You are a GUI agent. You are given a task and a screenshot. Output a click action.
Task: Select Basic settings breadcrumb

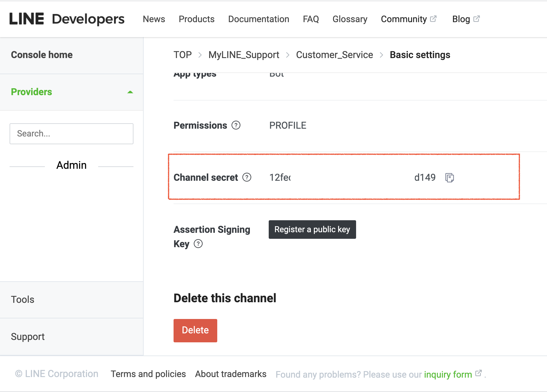[x=420, y=55]
